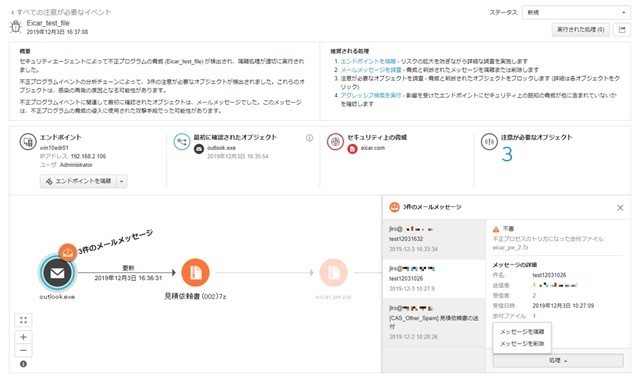Click the outlook.exe mail node icon
This screenshot has height=379, width=635.
point(57,273)
